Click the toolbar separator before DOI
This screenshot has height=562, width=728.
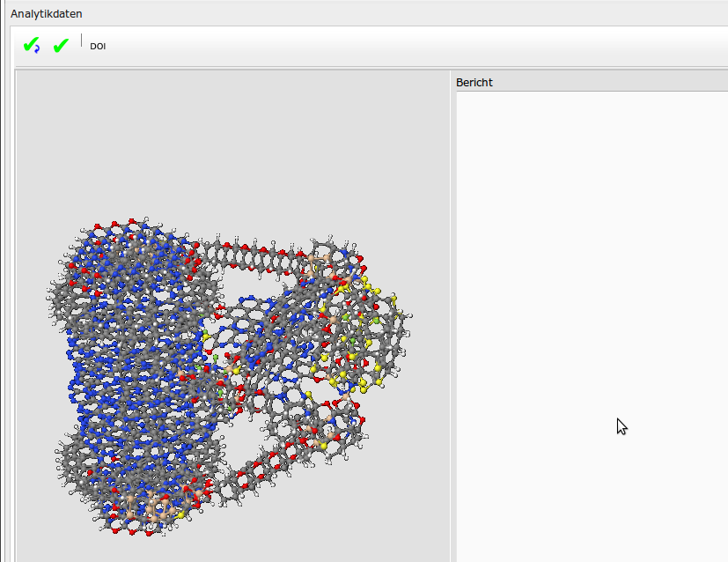coord(81,41)
